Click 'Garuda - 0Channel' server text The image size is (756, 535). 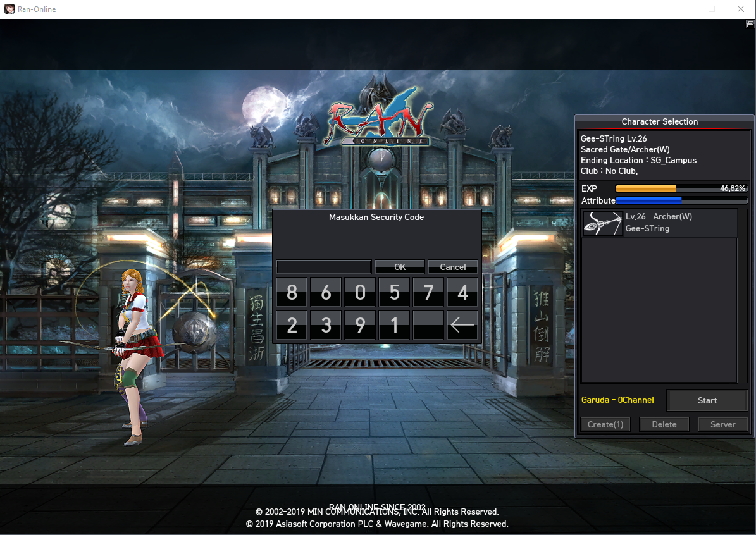pos(617,400)
